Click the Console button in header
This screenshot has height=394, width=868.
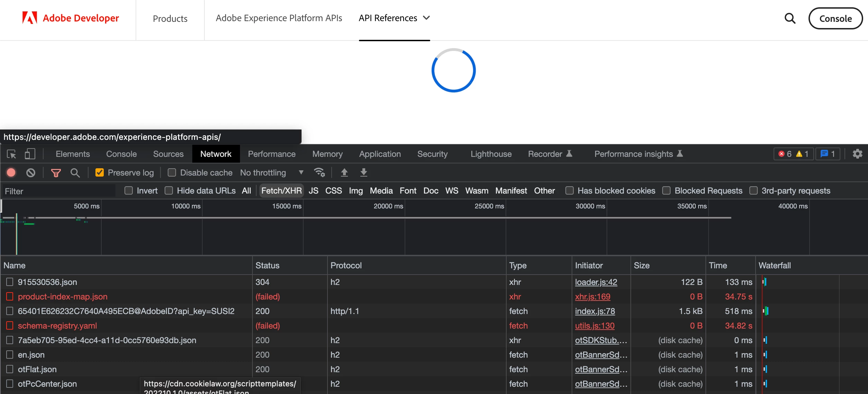(x=835, y=18)
